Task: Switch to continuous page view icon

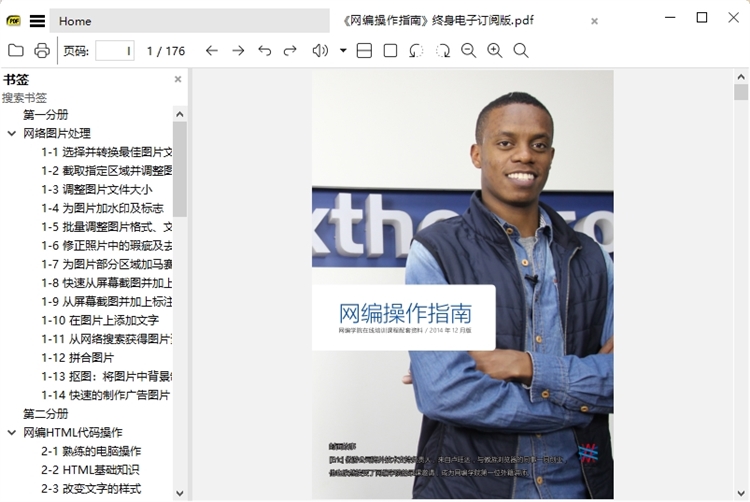Action: pyautogui.click(x=364, y=51)
